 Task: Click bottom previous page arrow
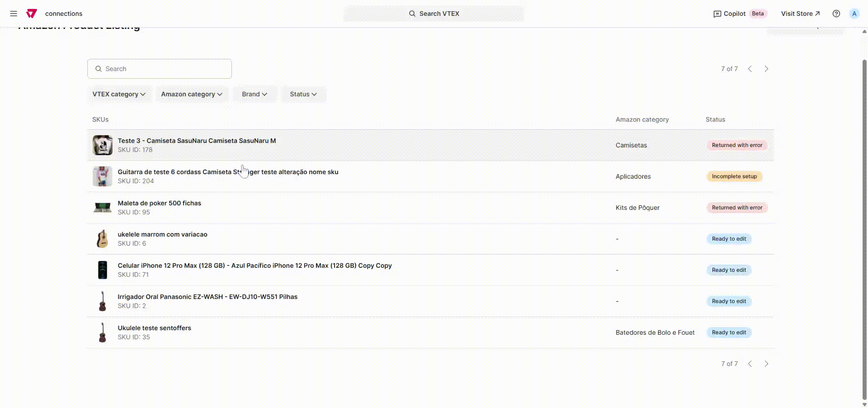pos(750,364)
